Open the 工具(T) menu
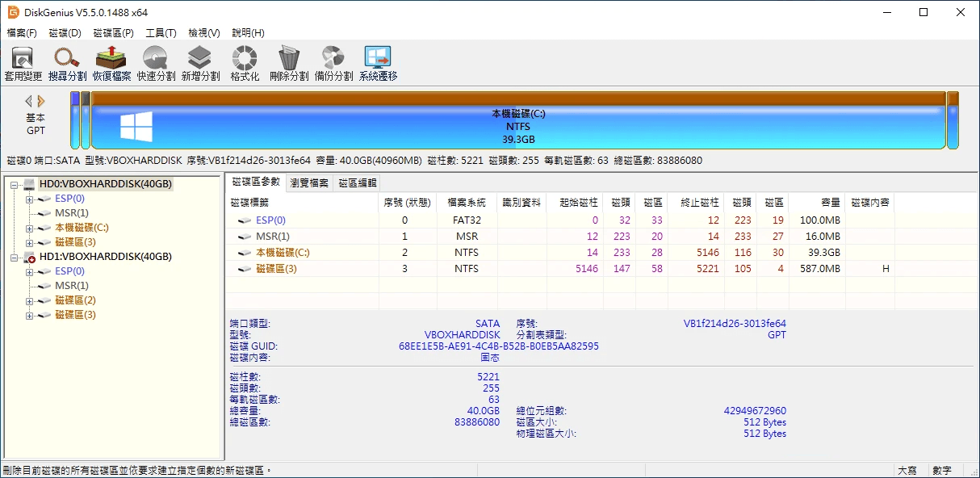Image resolution: width=980 pixels, height=478 pixels. (161, 33)
